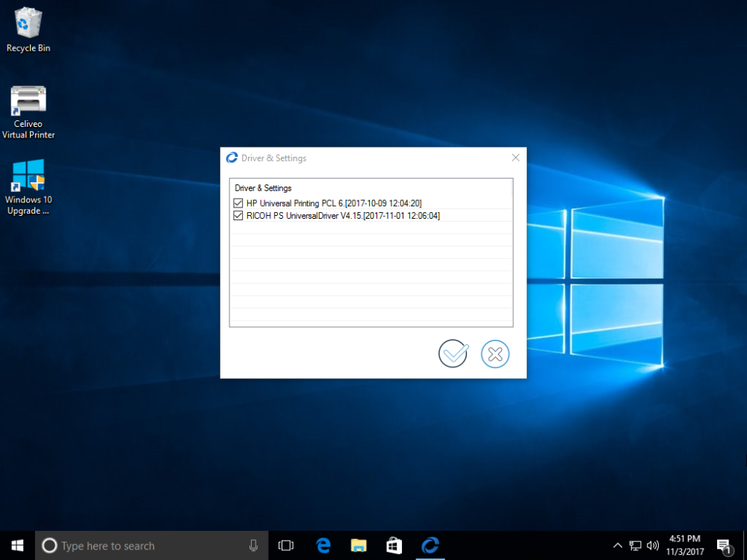Open Task View on the taskbar

286,546
